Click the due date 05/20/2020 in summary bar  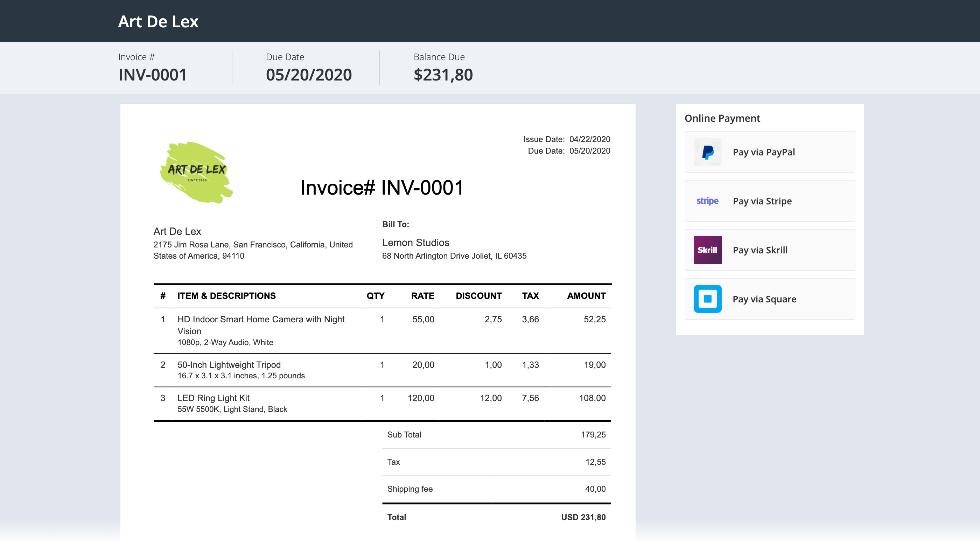(x=308, y=75)
